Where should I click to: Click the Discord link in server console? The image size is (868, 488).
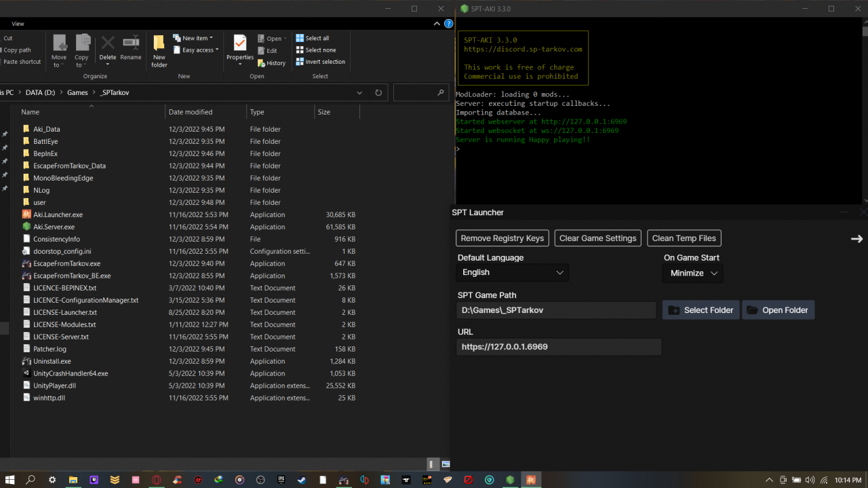tap(523, 50)
